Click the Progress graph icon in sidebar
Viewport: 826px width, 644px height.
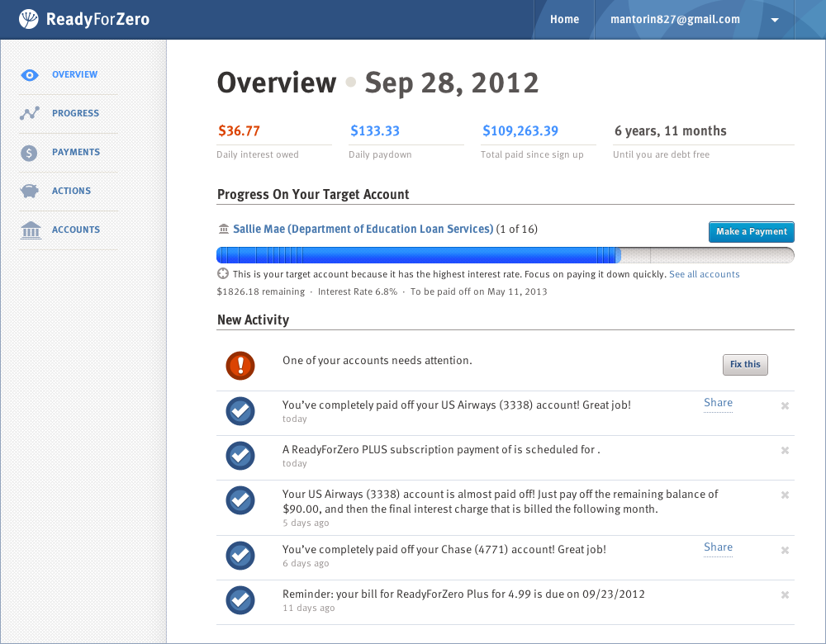30,113
